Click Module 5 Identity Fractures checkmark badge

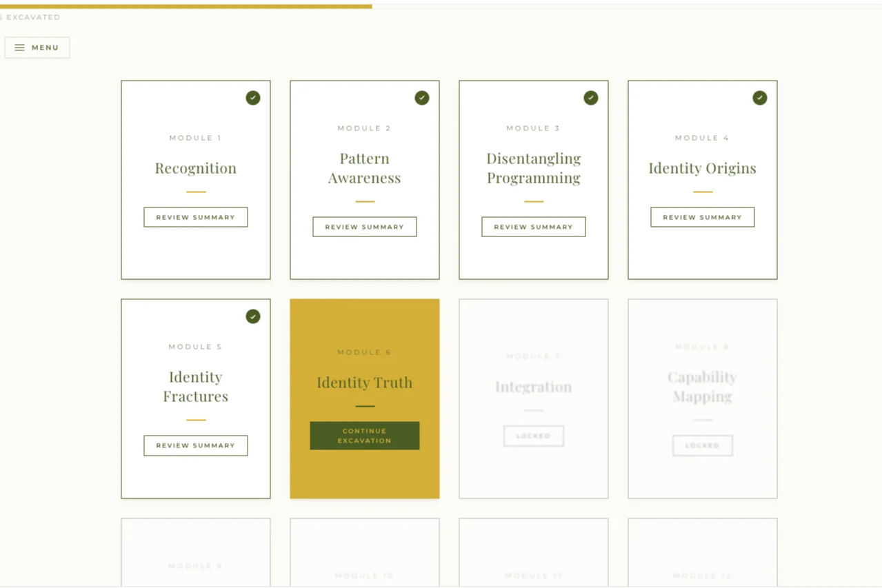(253, 316)
